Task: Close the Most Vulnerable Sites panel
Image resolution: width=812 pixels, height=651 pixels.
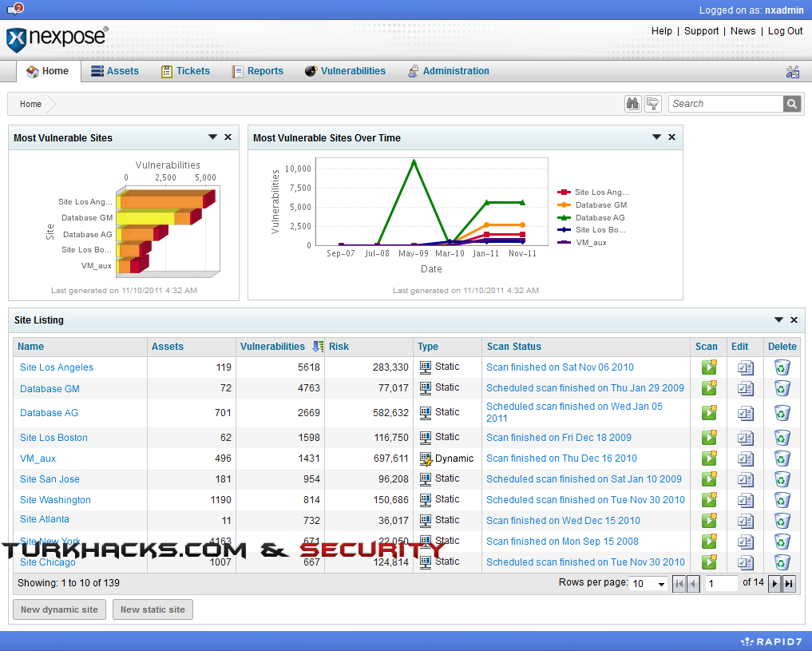Action: pyautogui.click(x=228, y=137)
